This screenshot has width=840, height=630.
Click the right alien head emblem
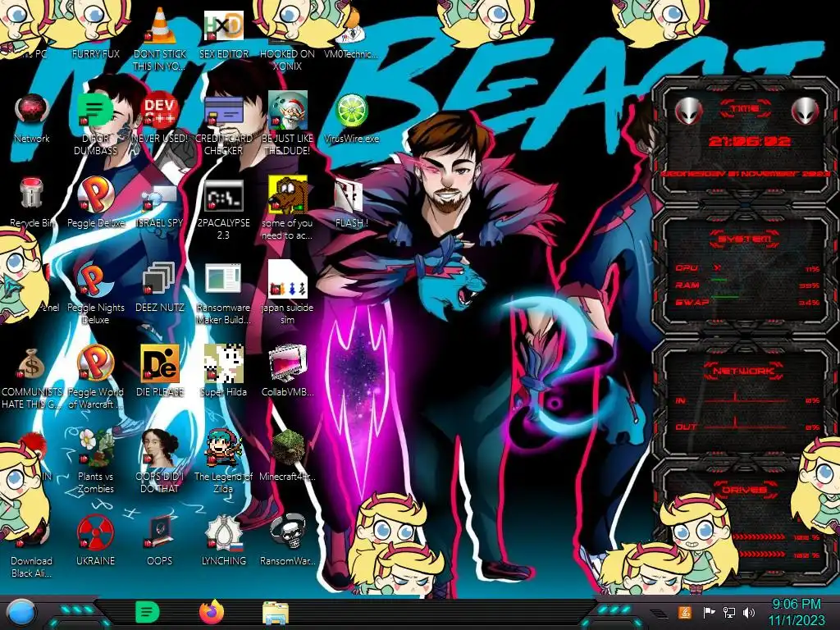tap(806, 112)
